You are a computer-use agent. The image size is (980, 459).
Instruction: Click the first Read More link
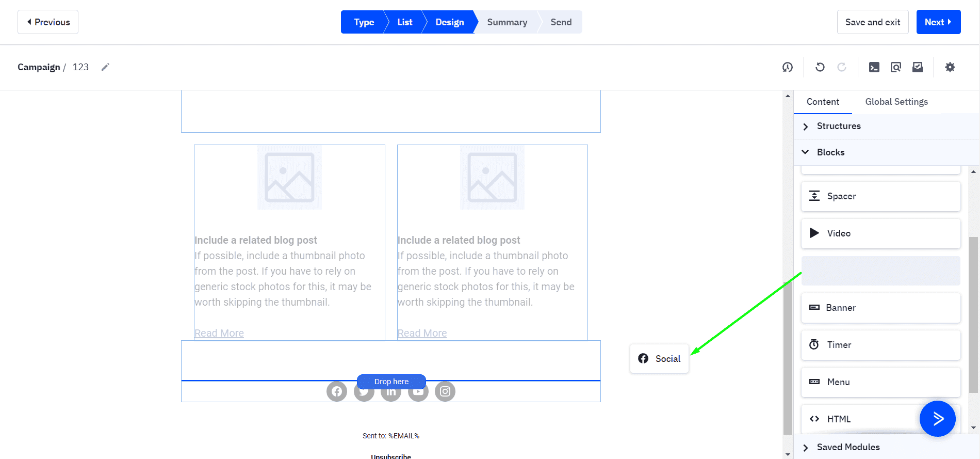219,333
